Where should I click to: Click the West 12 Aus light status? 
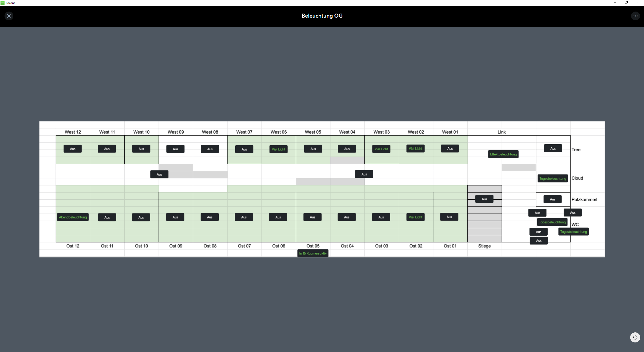coord(72,149)
